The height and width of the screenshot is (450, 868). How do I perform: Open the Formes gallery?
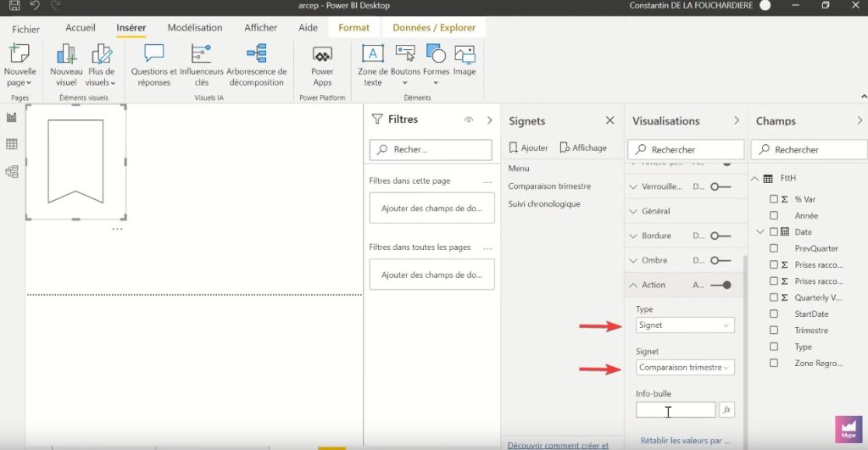point(437,65)
